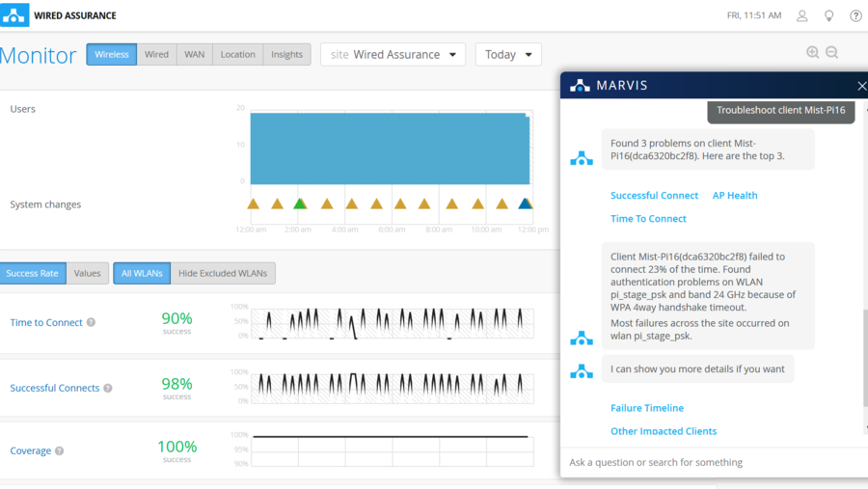Open the lightbulb insights icon

828,15
